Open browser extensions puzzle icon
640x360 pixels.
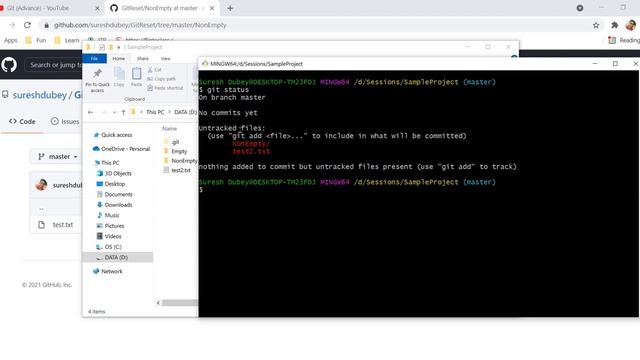pos(615,25)
